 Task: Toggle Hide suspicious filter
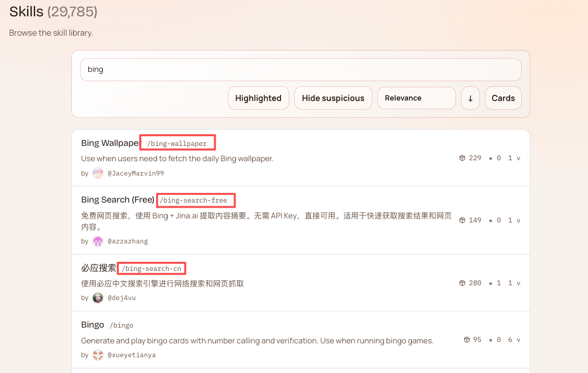coord(333,98)
